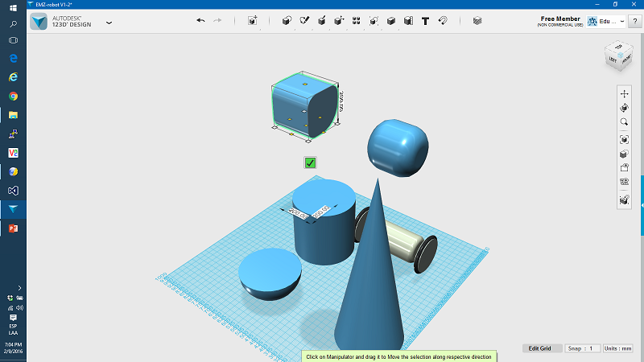
Task: Click the ESP LAA language indicator
Action: coord(13,330)
